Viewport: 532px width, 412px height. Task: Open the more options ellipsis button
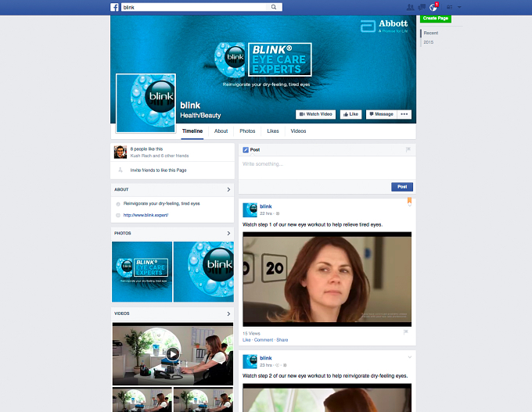[404, 114]
